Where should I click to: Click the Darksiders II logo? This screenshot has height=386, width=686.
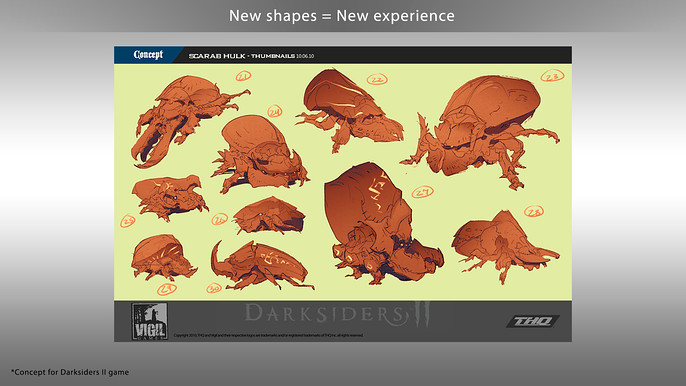coord(338,315)
